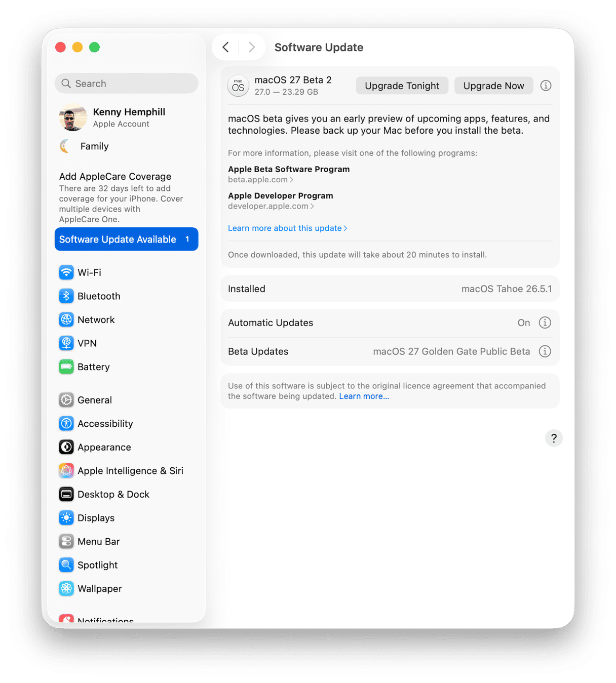Close the System Settings window

(61, 47)
